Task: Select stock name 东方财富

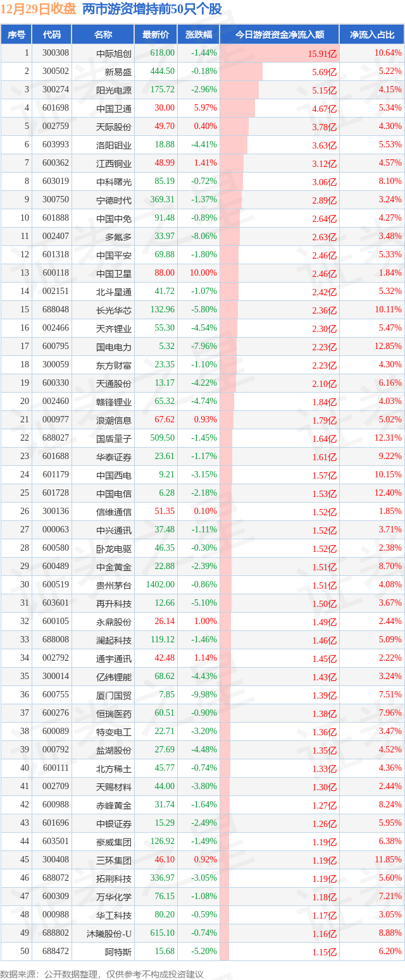Action: pyautogui.click(x=114, y=365)
